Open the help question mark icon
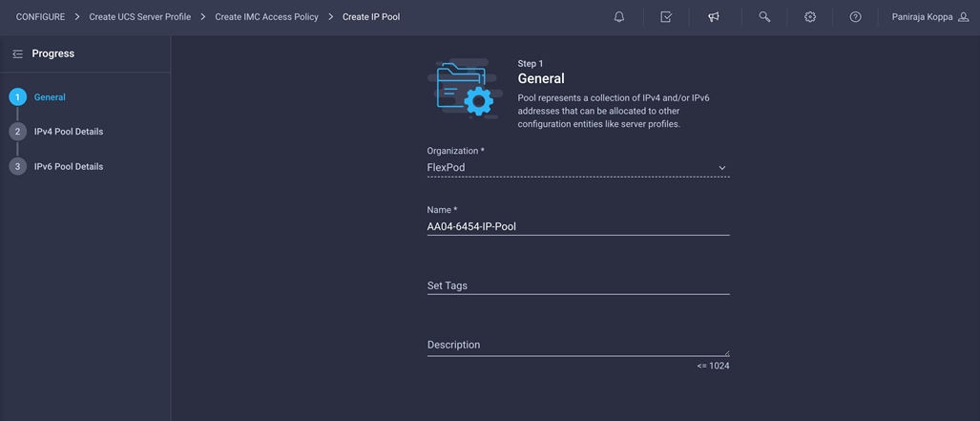980x421 pixels. [856, 17]
